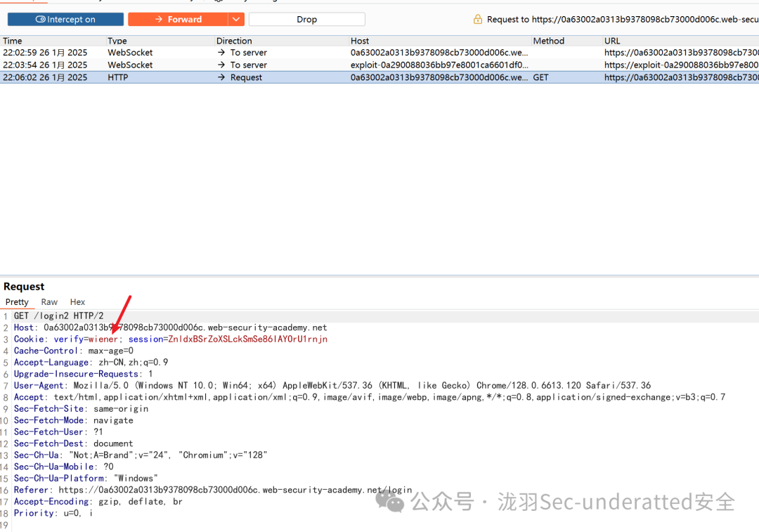
Task: Click the Accept-Encoding header line
Action: click(x=98, y=502)
